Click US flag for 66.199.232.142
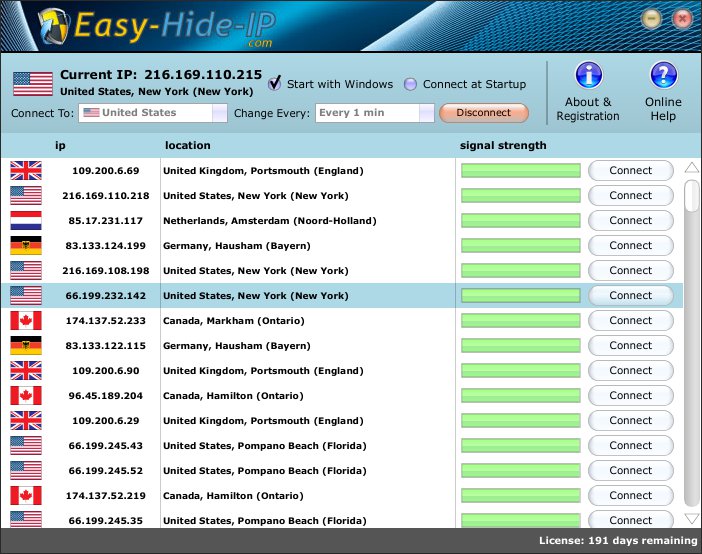Image resolution: width=702 pixels, height=554 pixels. pos(26,296)
